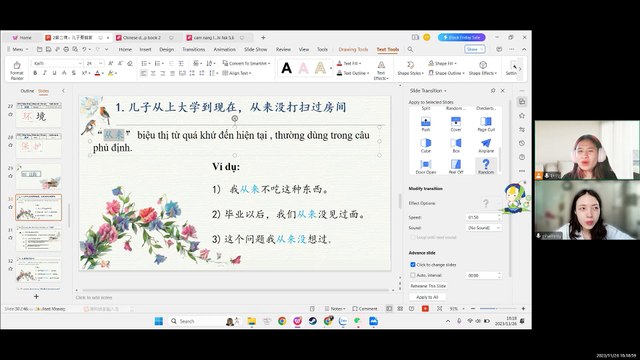Select align left paragraph option

(x=143, y=73)
